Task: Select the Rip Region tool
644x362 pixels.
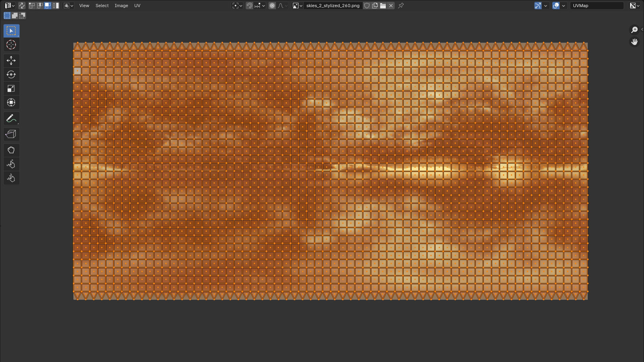Action: [x=11, y=134]
